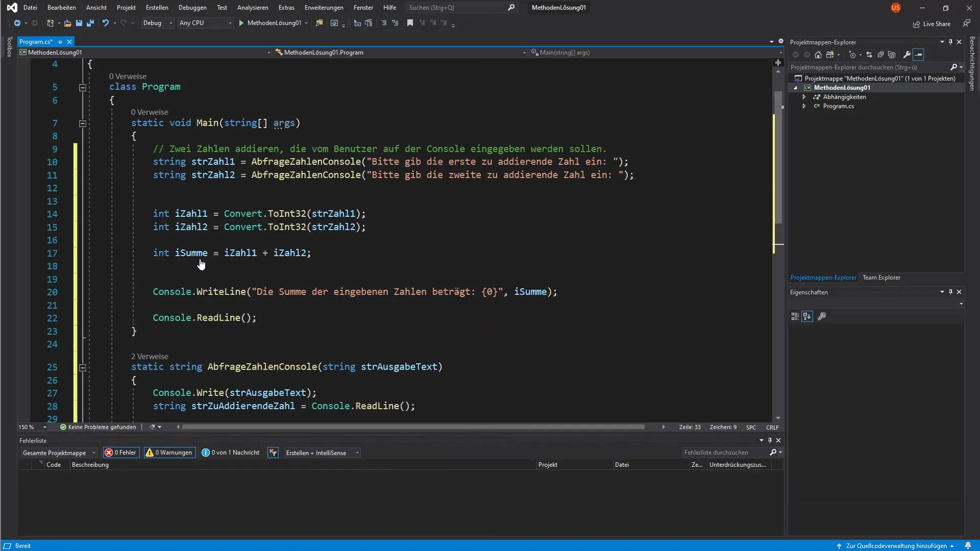Toggle a bookmark with the bookmark icon

click(410, 23)
